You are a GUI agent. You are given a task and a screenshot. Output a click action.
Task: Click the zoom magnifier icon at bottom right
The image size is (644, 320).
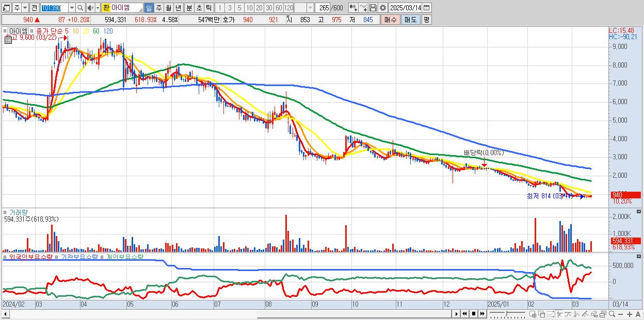[612, 314]
